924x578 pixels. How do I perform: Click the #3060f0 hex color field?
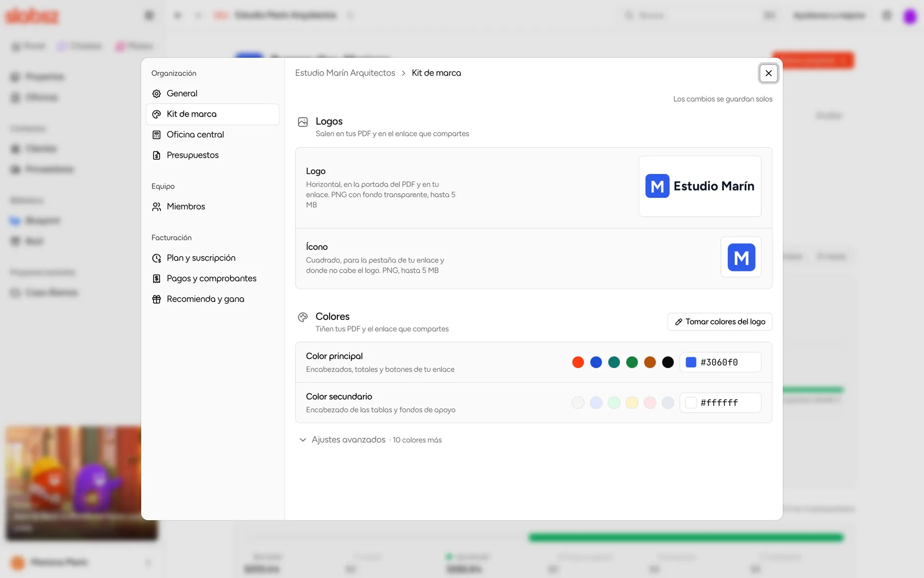coord(720,362)
